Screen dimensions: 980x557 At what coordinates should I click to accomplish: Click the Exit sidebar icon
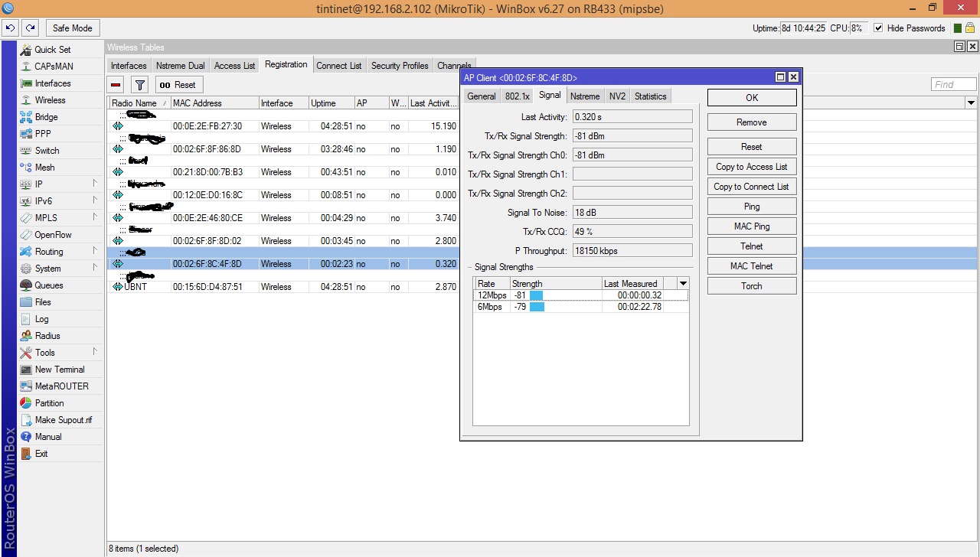coord(26,454)
